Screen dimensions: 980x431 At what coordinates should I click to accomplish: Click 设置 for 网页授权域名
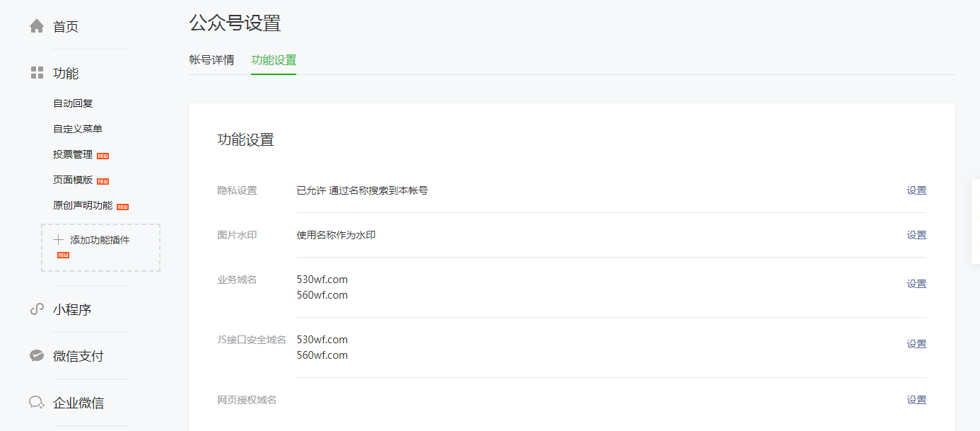click(x=916, y=400)
